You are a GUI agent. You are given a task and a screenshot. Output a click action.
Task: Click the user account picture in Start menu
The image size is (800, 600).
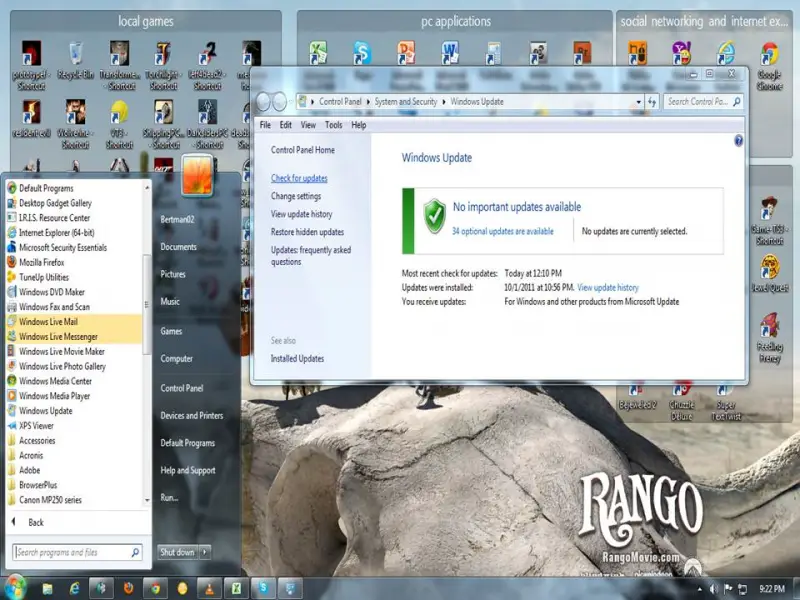coord(197,175)
